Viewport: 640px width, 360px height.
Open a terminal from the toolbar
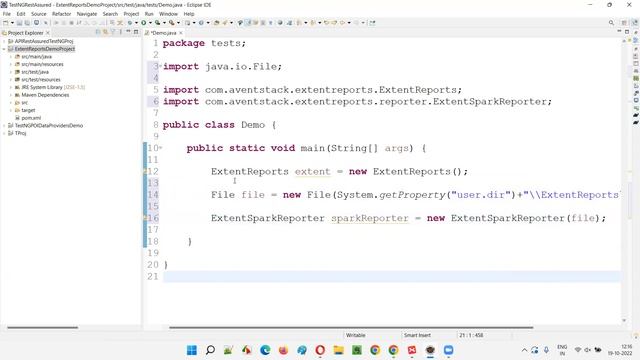click(36, 23)
